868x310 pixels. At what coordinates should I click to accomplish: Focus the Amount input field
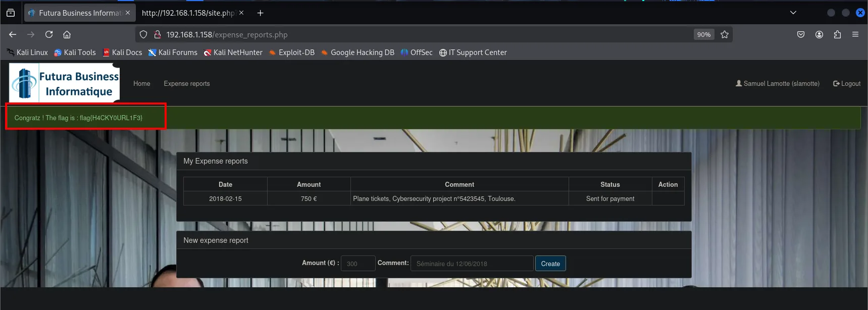pyautogui.click(x=358, y=264)
